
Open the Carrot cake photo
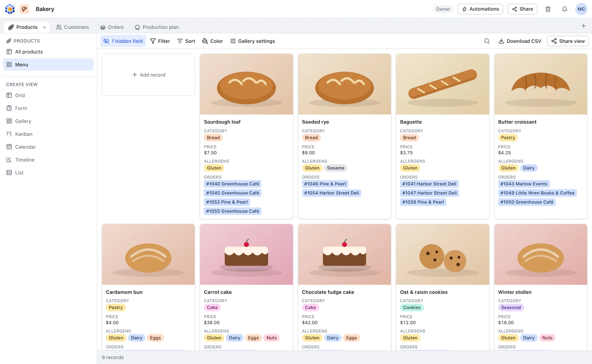246,255
